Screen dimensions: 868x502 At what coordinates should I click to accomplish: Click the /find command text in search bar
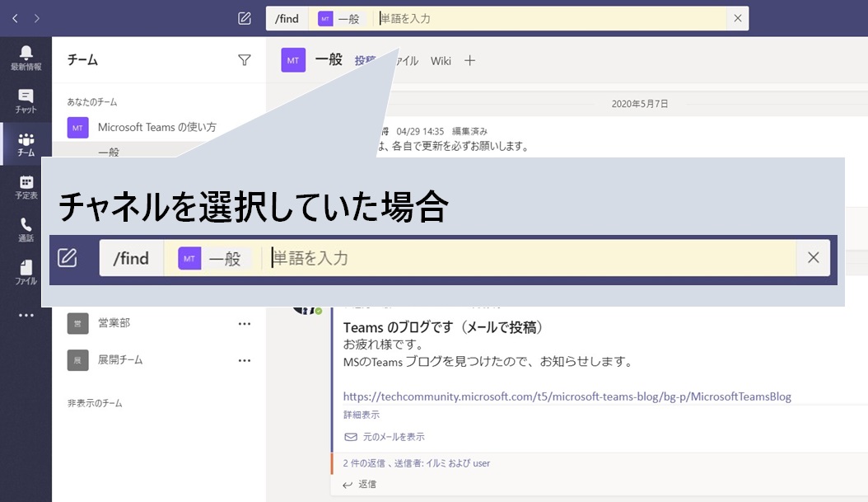tap(287, 18)
